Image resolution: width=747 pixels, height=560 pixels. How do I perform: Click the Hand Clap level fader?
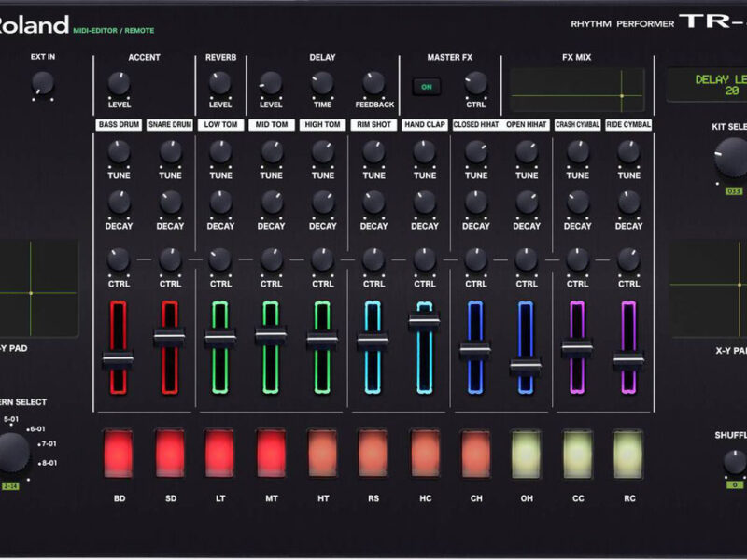tap(424, 322)
